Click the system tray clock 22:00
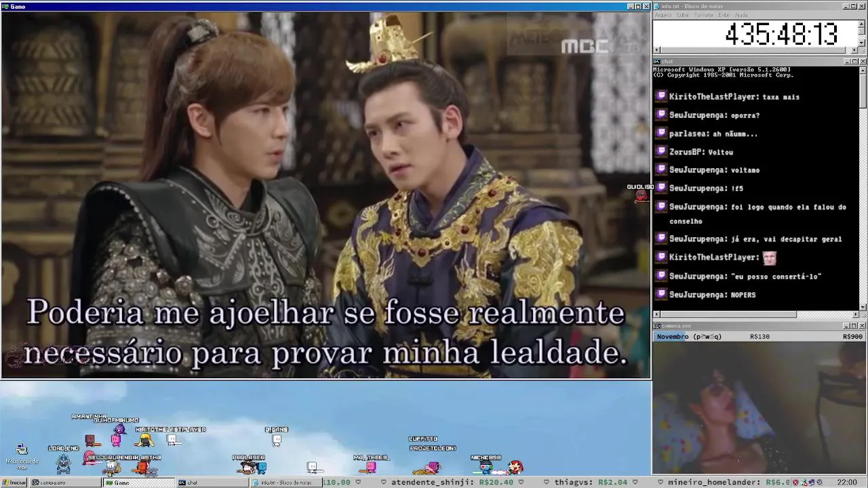This screenshot has height=488, width=868. (847, 483)
